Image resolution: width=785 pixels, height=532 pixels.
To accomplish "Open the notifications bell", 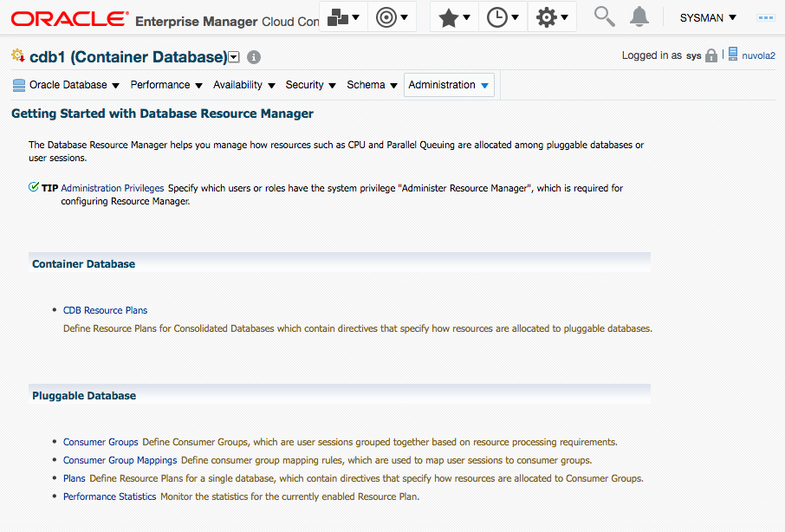I will pos(639,16).
